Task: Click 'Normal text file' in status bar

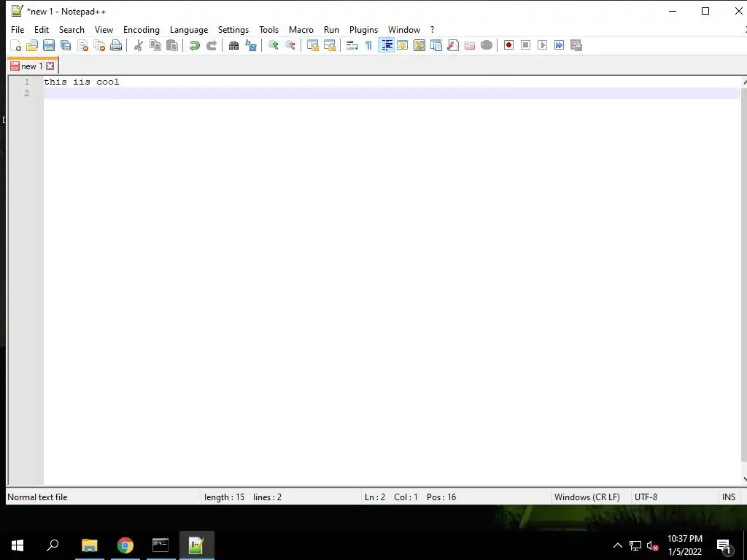Action: (x=37, y=497)
